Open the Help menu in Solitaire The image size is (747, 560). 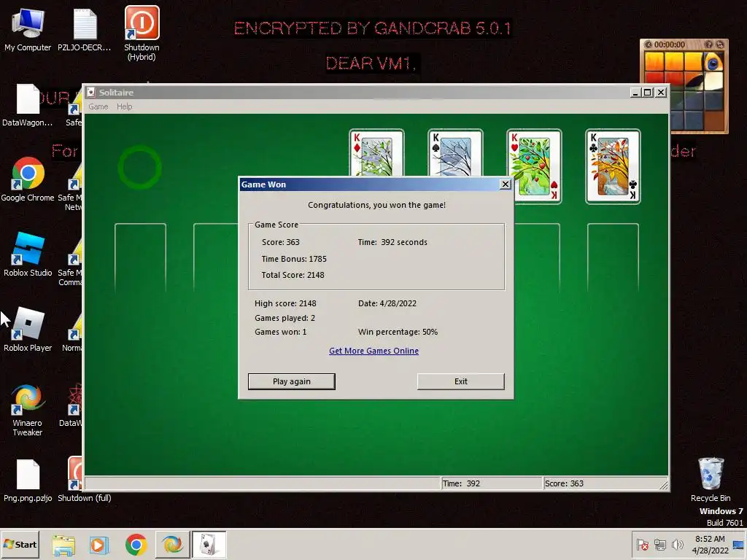(124, 106)
